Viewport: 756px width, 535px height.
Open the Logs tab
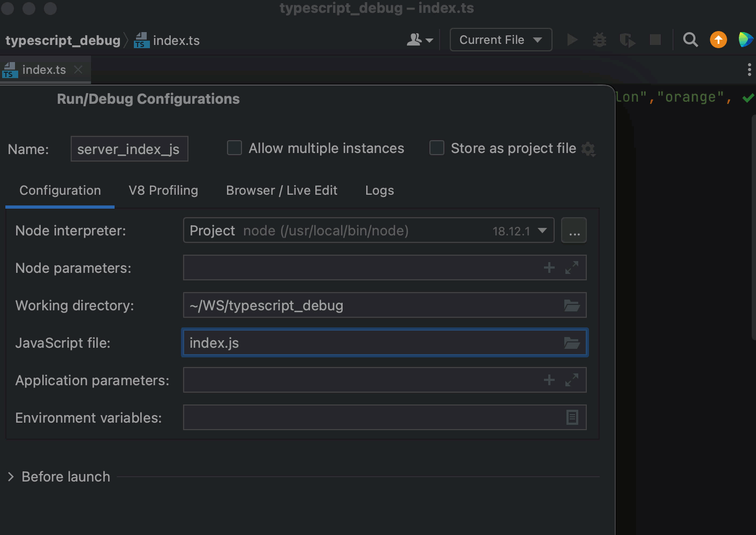379,190
